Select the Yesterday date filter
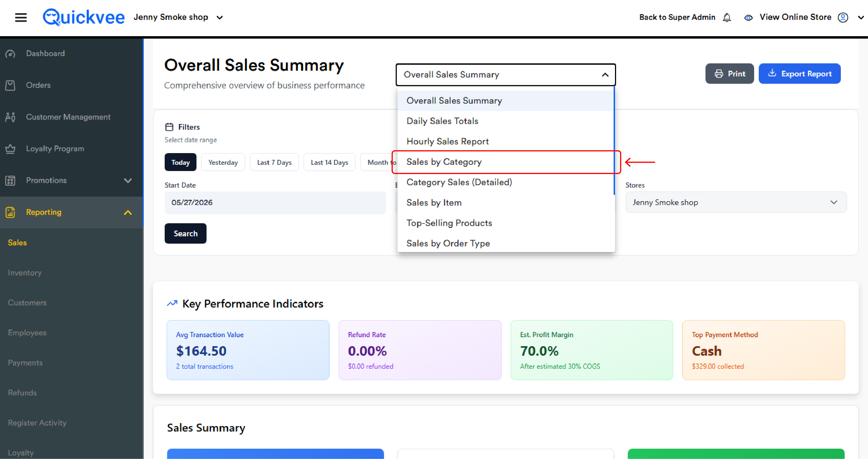This screenshot has height=459, width=868. coord(223,162)
